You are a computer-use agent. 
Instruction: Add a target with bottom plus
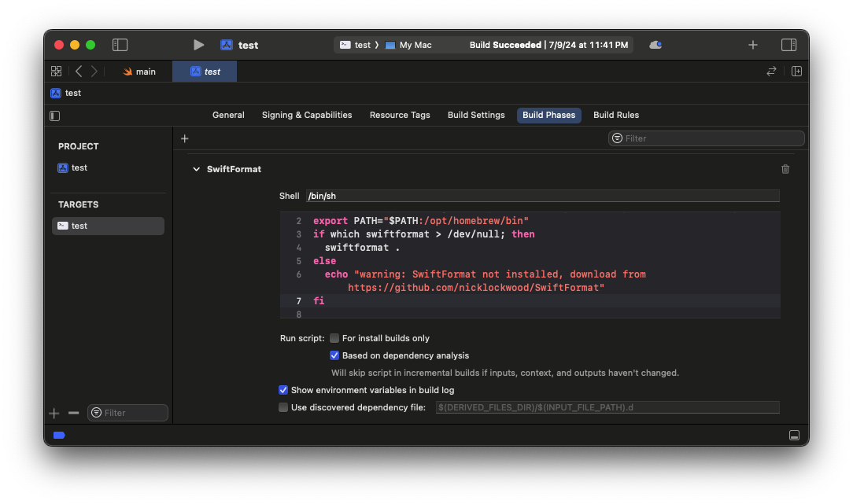(54, 414)
